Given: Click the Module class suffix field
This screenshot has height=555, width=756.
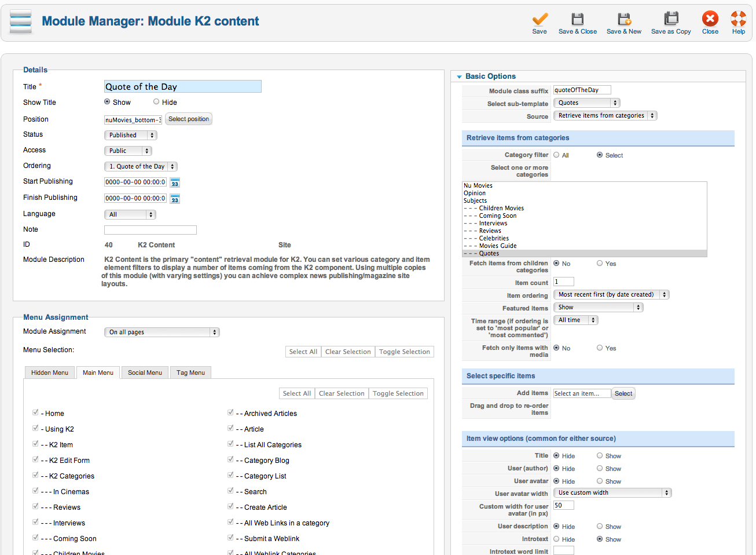Looking at the screenshot, I should [x=582, y=90].
